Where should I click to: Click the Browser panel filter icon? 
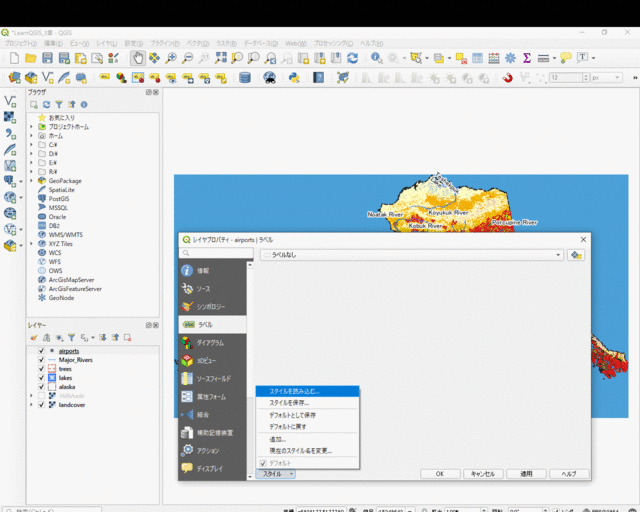[x=59, y=105]
